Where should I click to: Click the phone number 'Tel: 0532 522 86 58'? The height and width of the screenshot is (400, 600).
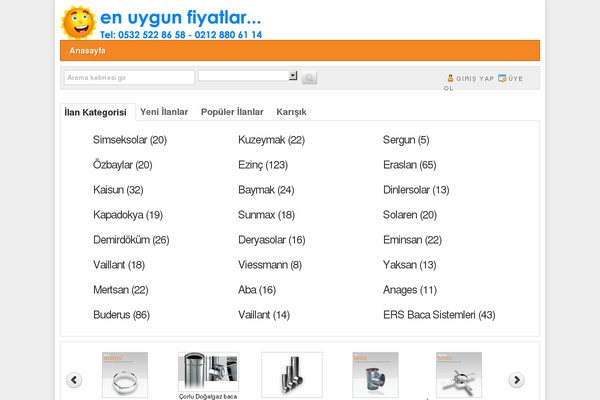click(143, 35)
